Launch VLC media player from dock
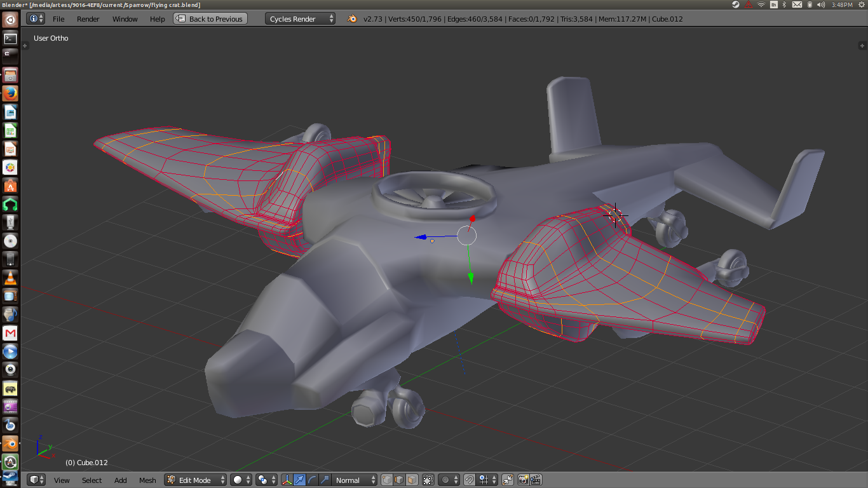This screenshot has height=488, width=868. click(10, 278)
